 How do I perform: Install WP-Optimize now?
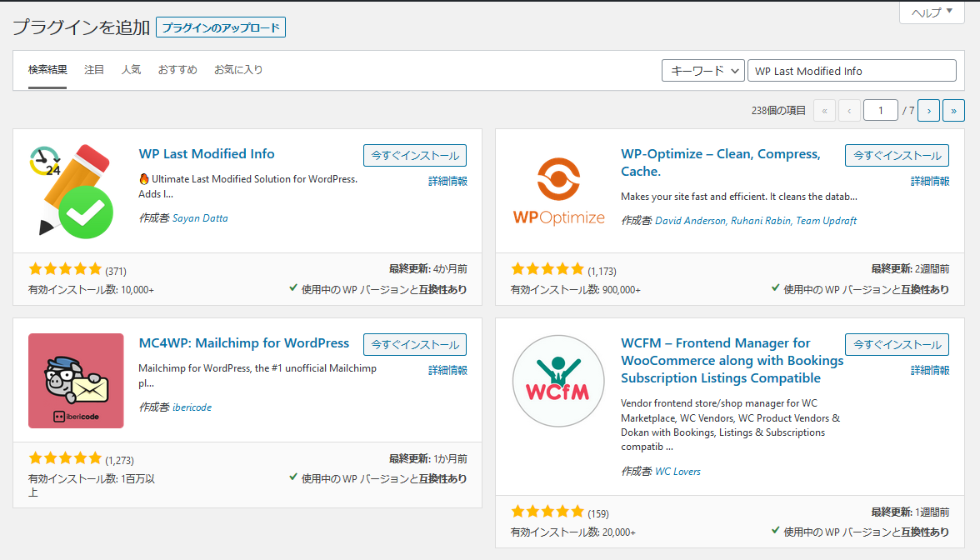897,155
